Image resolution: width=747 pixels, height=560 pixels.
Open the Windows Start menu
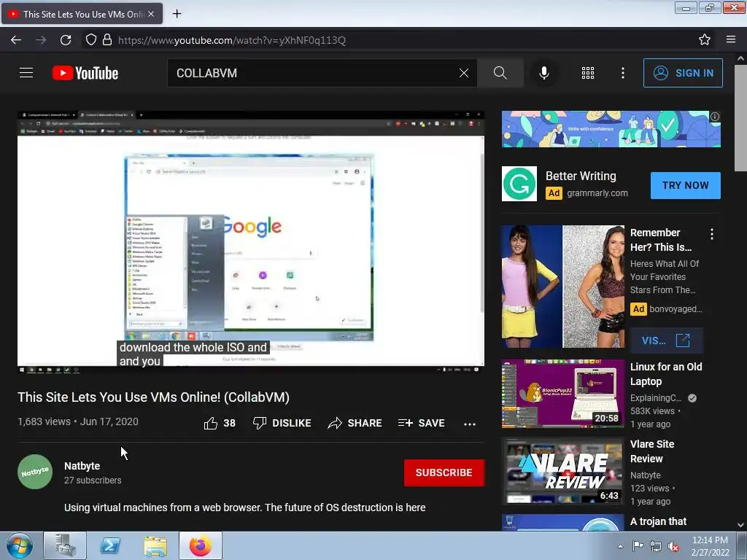coord(19,545)
